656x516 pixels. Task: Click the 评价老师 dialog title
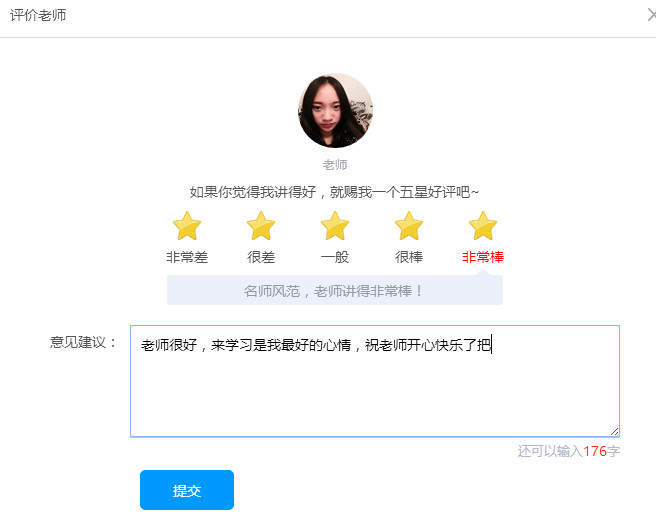38,16
